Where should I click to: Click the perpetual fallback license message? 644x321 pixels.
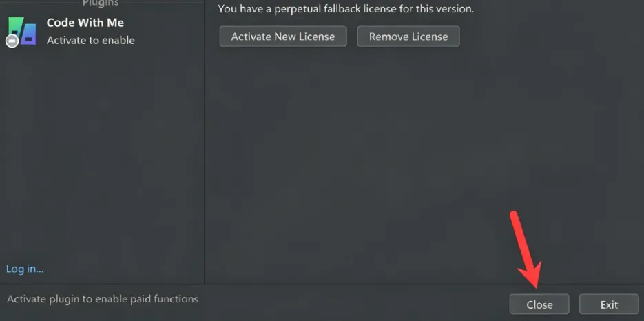(x=346, y=9)
